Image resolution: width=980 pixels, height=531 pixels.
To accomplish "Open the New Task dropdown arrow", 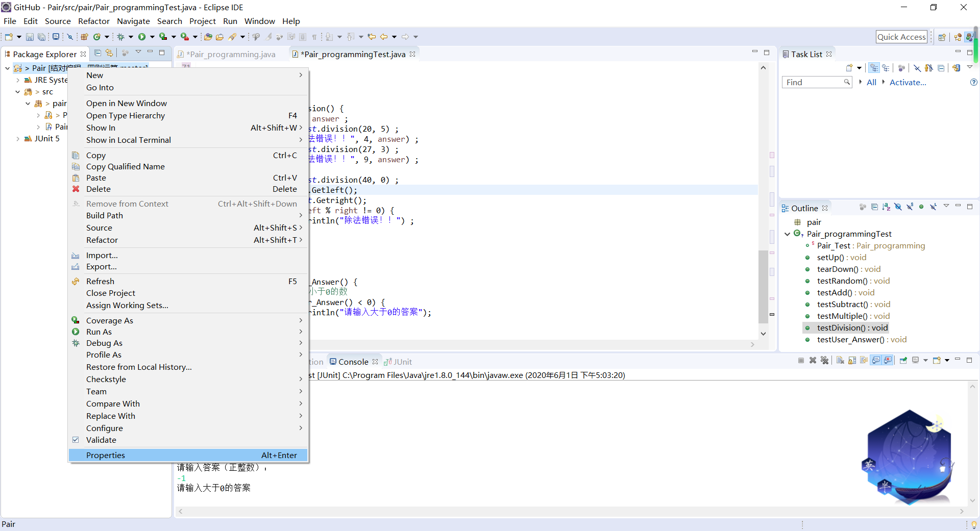I will [x=860, y=68].
